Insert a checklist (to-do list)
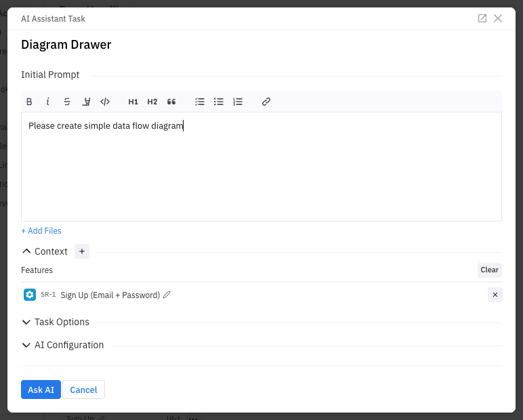Viewport: 523px width, 420px height. point(200,102)
